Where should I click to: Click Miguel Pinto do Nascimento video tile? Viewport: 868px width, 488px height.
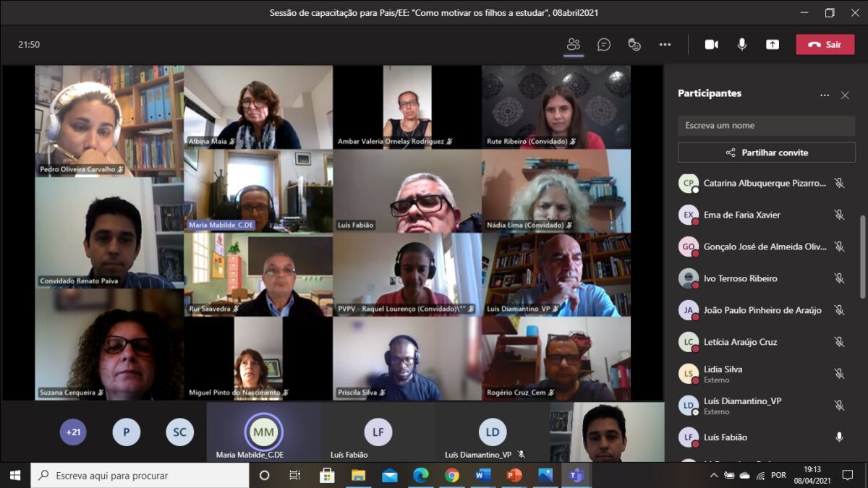pyautogui.click(x=258, y=359)
